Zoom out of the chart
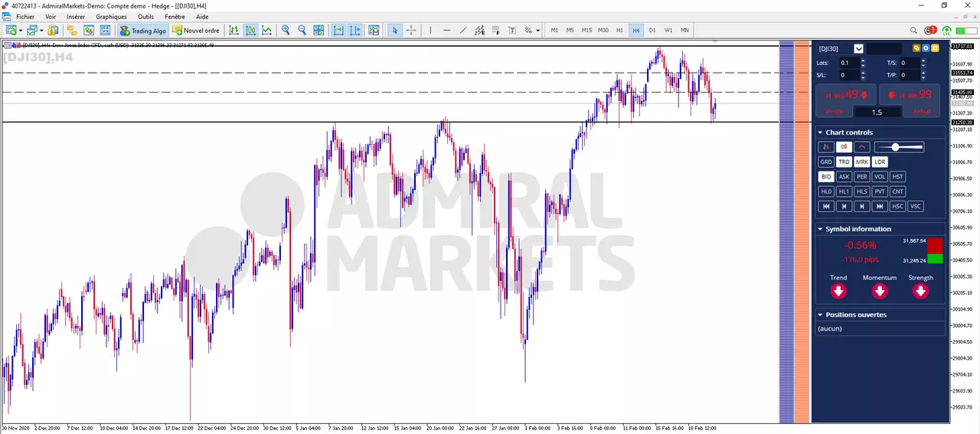The width and height of the screenshot is (980, 434). 302,31
